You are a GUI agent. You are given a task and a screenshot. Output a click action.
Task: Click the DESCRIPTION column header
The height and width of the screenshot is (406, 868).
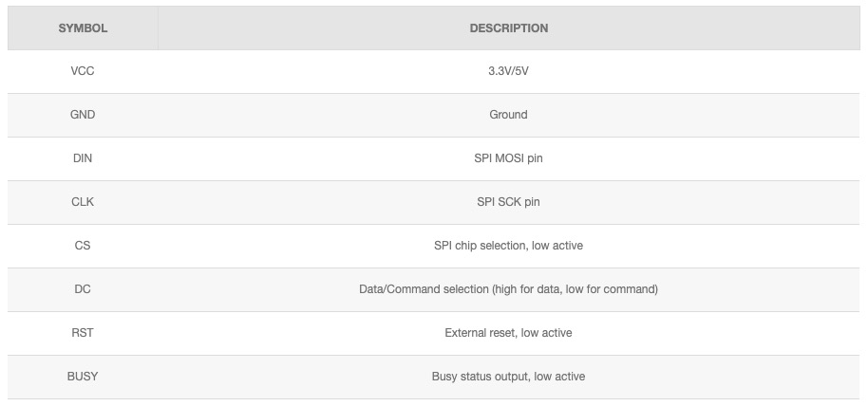click(x=508, y=28)
